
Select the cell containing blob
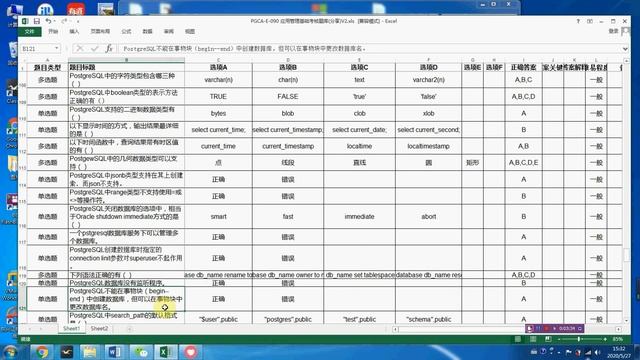[x=288, y=113]
